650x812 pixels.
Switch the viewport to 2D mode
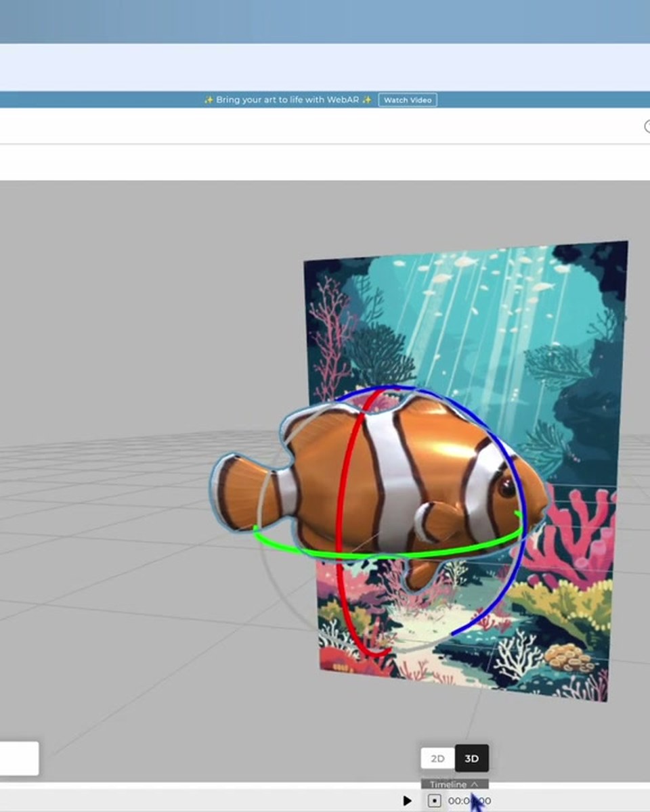[x=438, y=759]
